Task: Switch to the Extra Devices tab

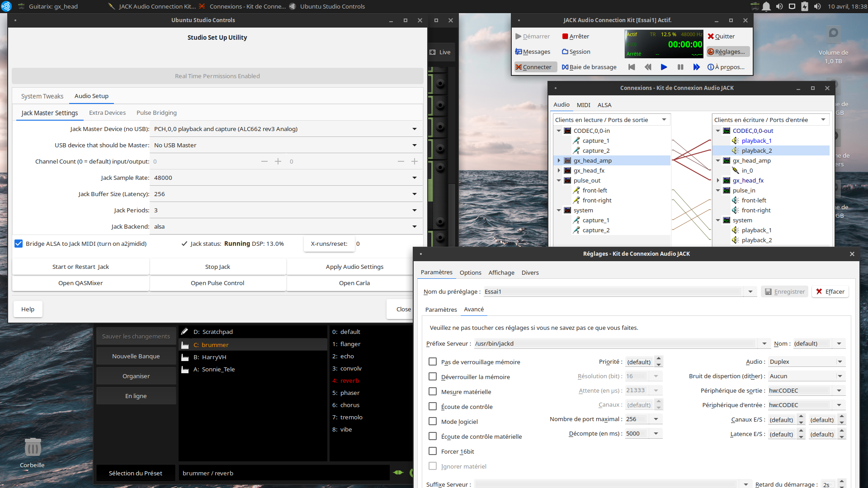Action: 107,113
